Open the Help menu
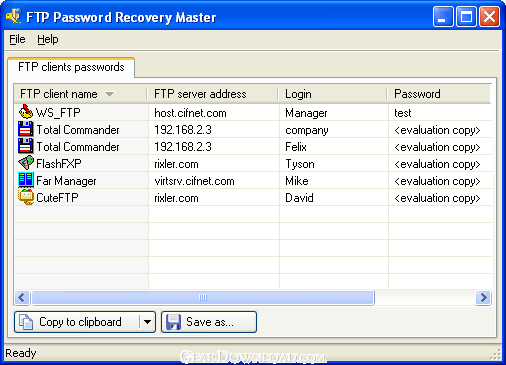506x365 pixels. (48, 39)
